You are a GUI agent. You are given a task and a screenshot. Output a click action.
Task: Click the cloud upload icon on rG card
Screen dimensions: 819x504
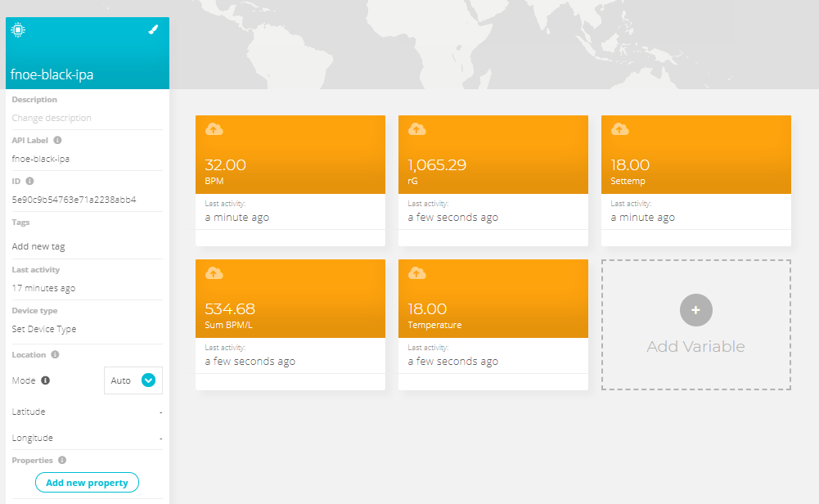pyautogui.click(x=416, y=129)
